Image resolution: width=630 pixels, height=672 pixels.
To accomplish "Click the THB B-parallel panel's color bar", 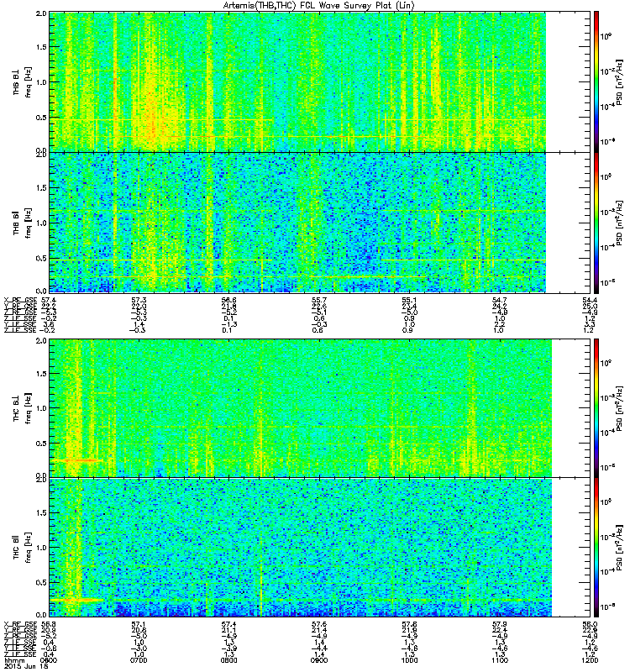I will pyautogui.click(x=596, y=223).
